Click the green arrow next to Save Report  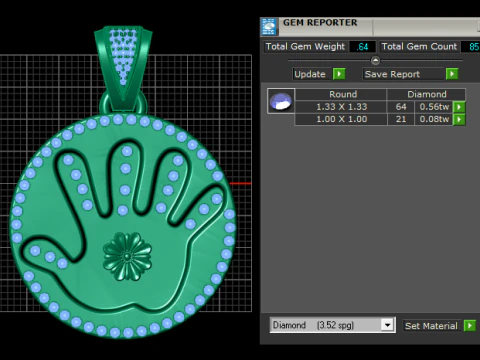click(452, 74)
